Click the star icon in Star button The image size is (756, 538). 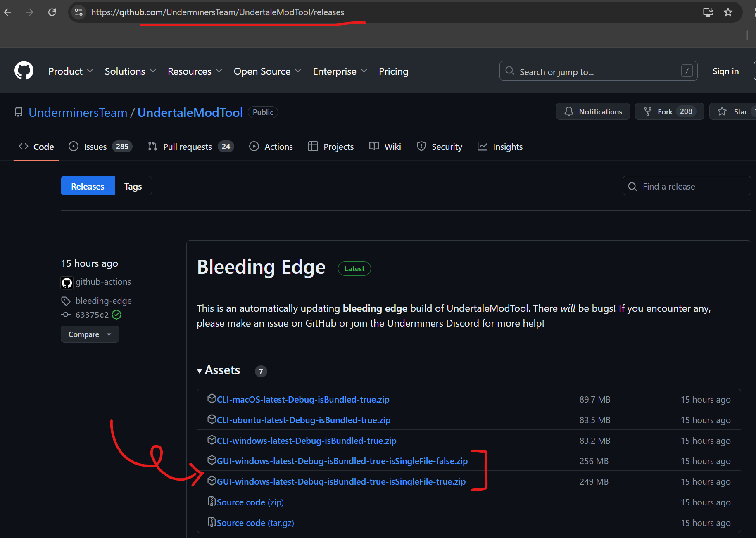pyautogui.click(x=722, y=111)
